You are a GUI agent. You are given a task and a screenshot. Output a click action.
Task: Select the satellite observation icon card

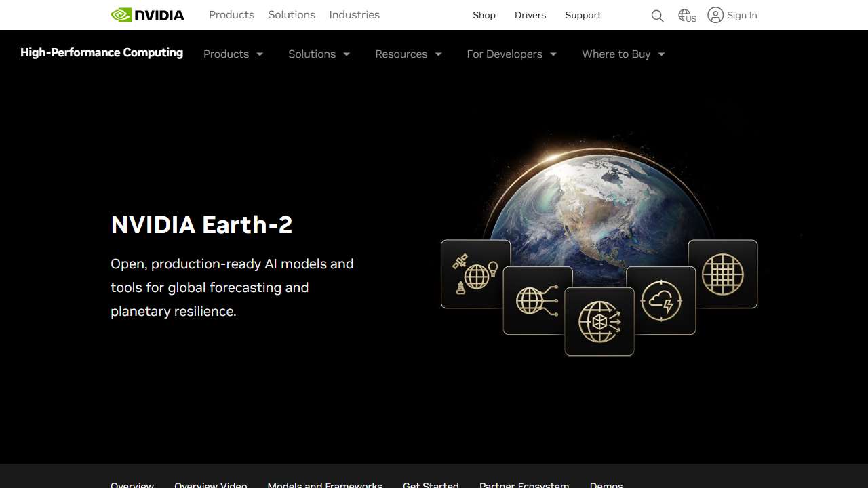point(475,274)
